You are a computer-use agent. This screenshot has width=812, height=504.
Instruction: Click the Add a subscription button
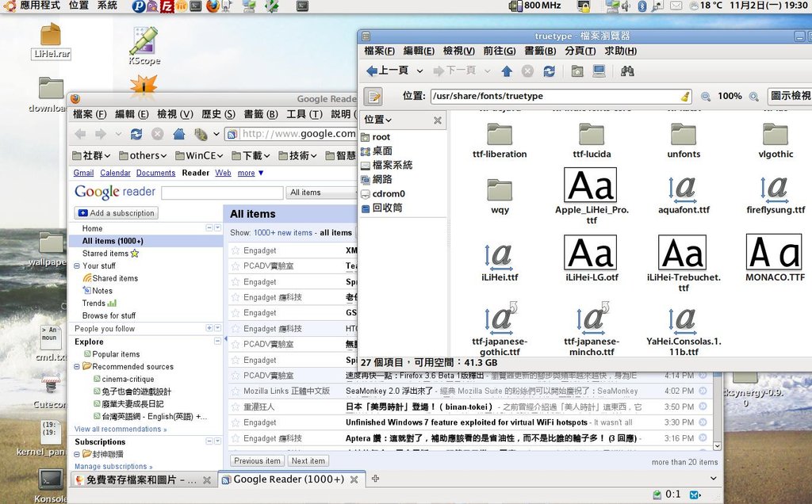pyautogui.click(x=117, y=213)
